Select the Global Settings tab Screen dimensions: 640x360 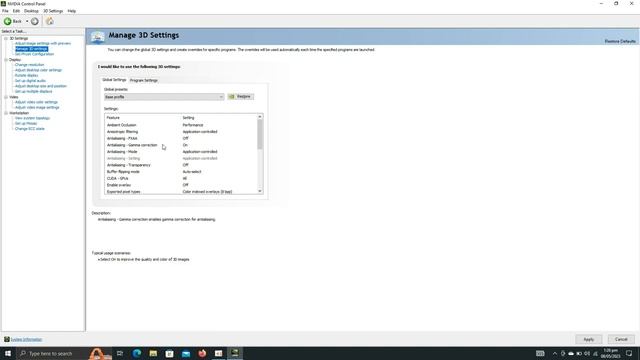(114, 80)
